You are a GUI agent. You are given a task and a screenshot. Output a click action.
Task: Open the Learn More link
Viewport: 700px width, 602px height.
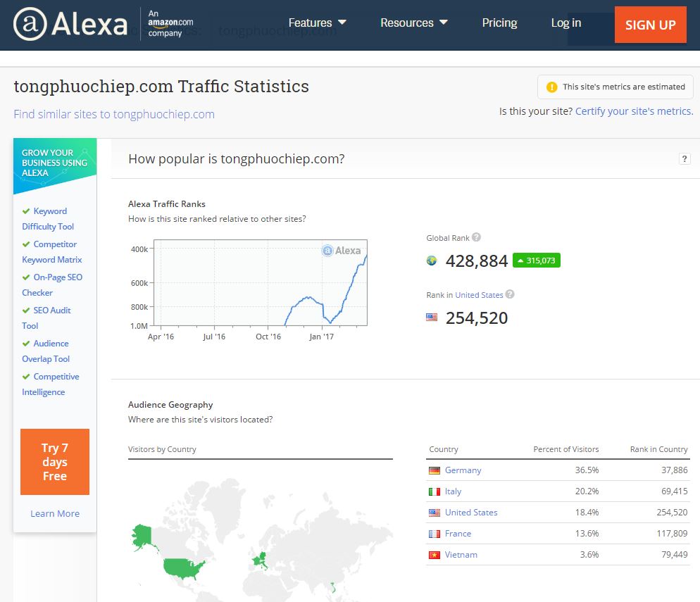click(55, 514)
